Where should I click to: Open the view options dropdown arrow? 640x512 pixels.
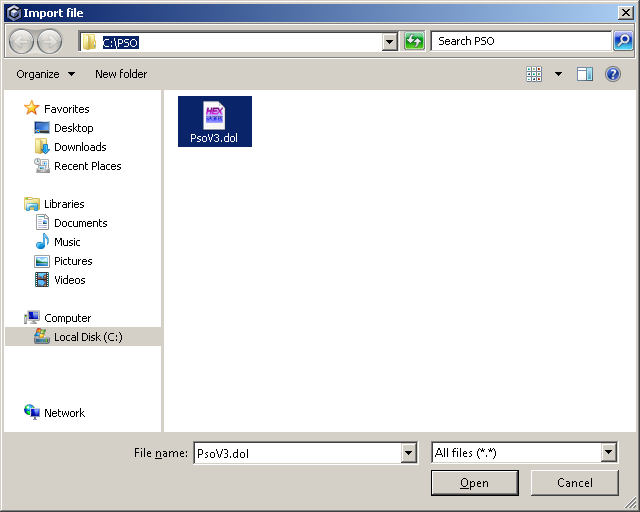point(558,74)
